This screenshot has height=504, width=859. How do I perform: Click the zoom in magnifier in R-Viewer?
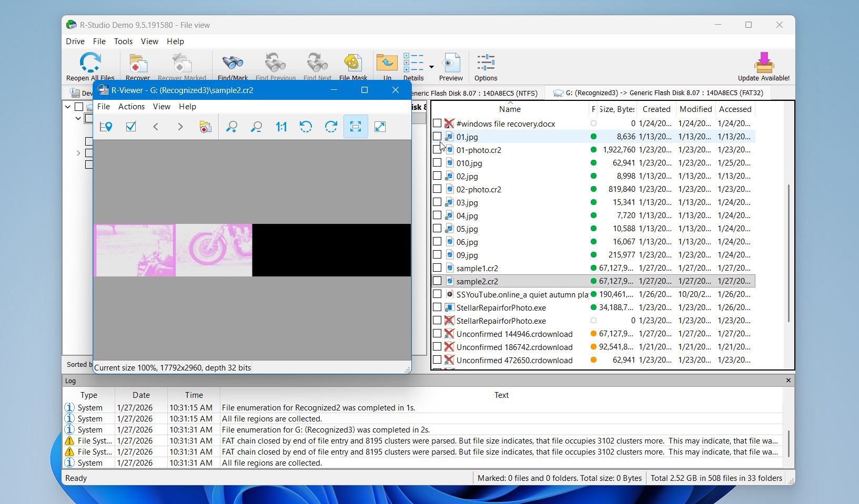coord(231,127)
